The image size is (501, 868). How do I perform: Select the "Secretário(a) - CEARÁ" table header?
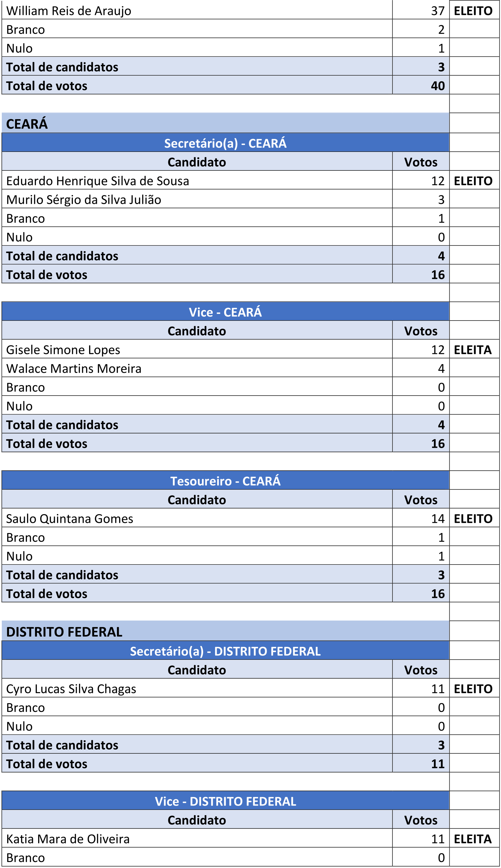pyautogui.click(x=225, y=143)
